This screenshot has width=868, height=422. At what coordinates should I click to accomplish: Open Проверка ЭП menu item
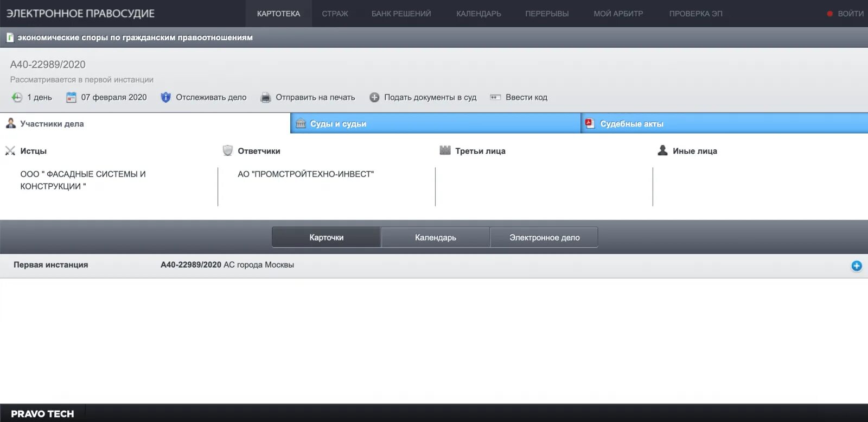click(695, 14)
